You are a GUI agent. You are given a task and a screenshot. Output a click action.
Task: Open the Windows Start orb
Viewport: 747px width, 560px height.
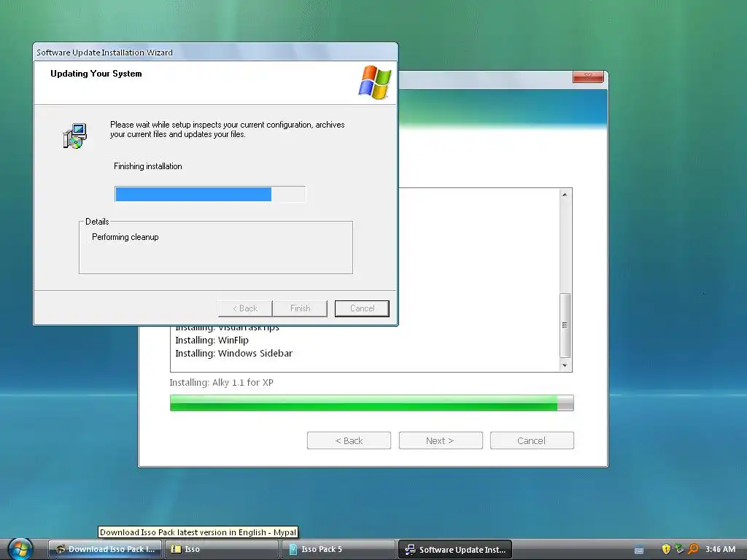[20, 548]
